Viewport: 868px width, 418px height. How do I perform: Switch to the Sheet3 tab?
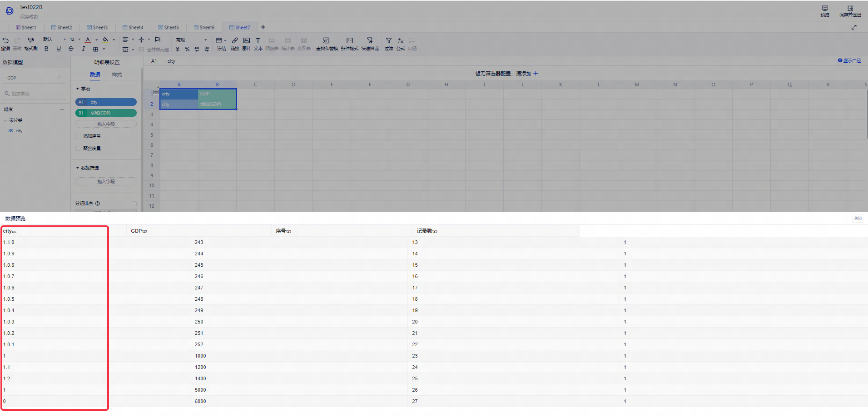pyautogui.click(x=98, y=28)
